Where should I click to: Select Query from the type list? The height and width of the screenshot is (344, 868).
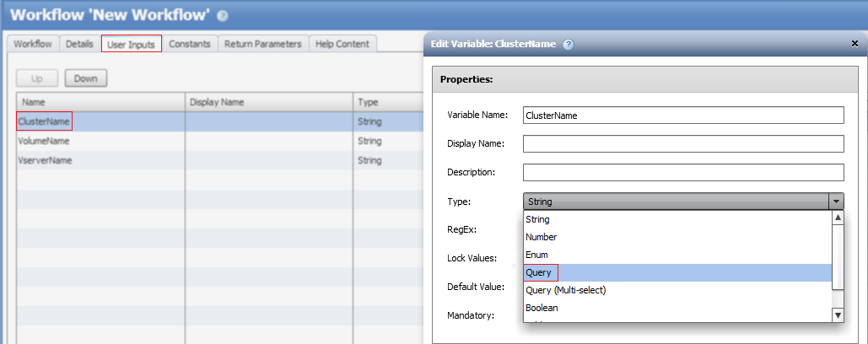[539, 272]
